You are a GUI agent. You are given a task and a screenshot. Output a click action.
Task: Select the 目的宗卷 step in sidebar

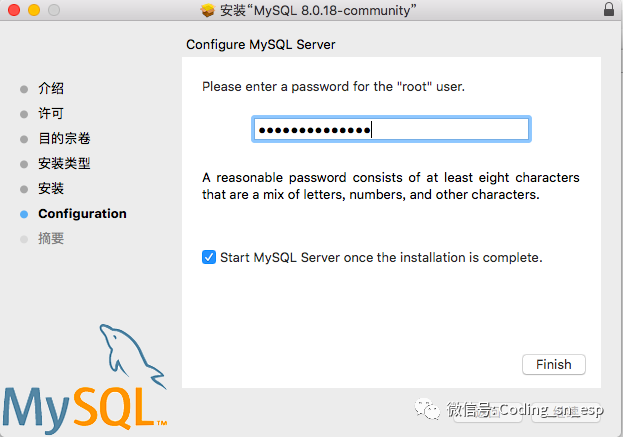coord(64,139)
